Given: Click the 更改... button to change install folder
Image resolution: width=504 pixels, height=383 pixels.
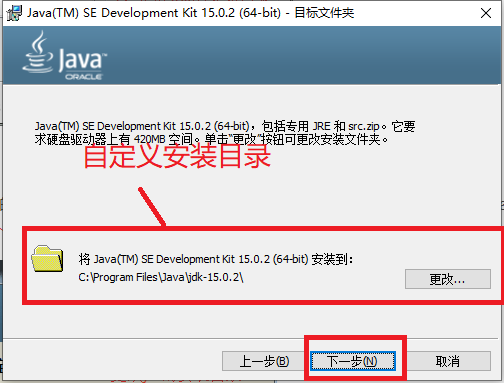Looking at the screenshot, I should [x=448, y=279].
